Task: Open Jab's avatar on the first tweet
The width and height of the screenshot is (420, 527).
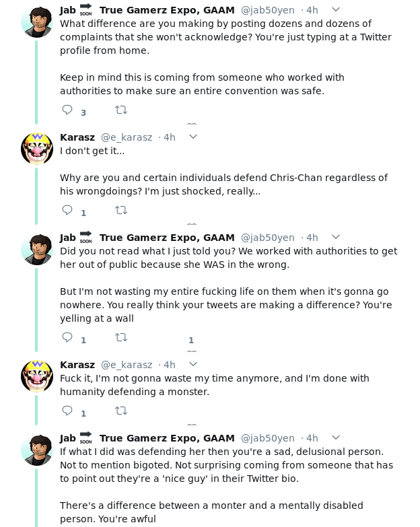Action: coord(37,22)
